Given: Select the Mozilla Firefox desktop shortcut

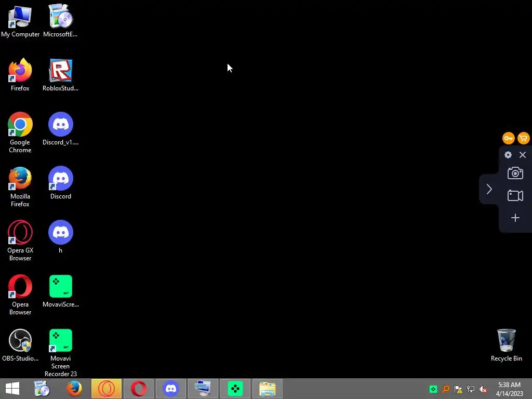Looking at the screenshot, I should coord(20,187).
